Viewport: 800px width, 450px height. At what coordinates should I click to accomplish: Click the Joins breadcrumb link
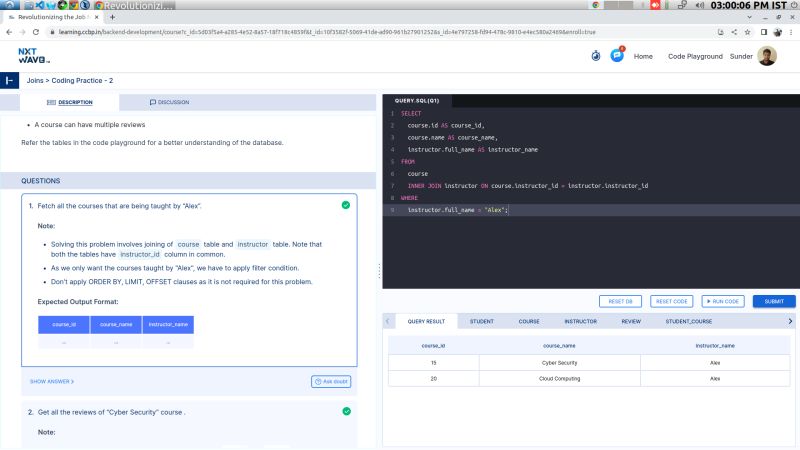35,80
